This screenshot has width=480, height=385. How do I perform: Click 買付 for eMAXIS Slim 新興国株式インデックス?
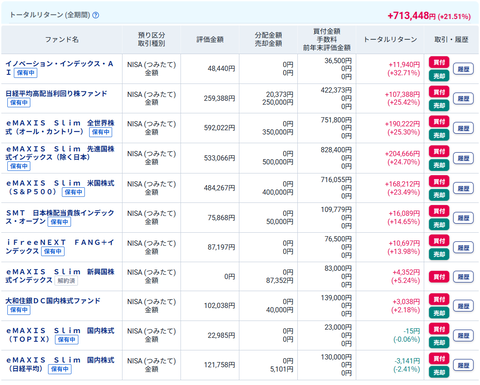439,277
